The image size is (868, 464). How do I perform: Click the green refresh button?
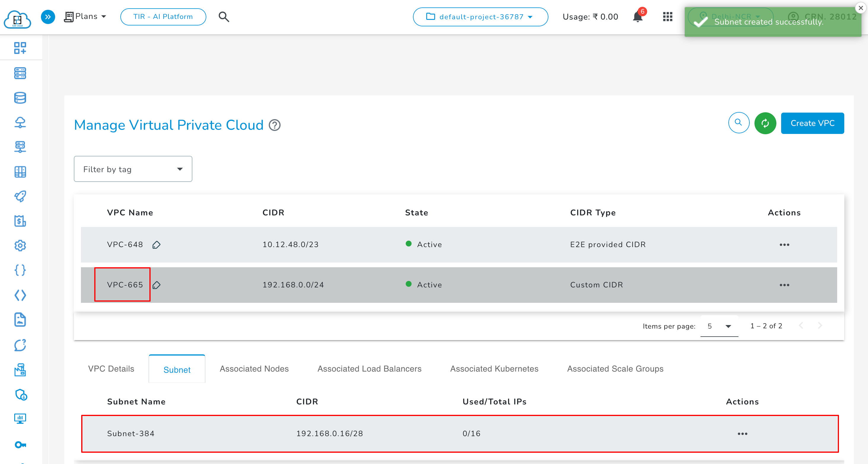tap(765, 123)
